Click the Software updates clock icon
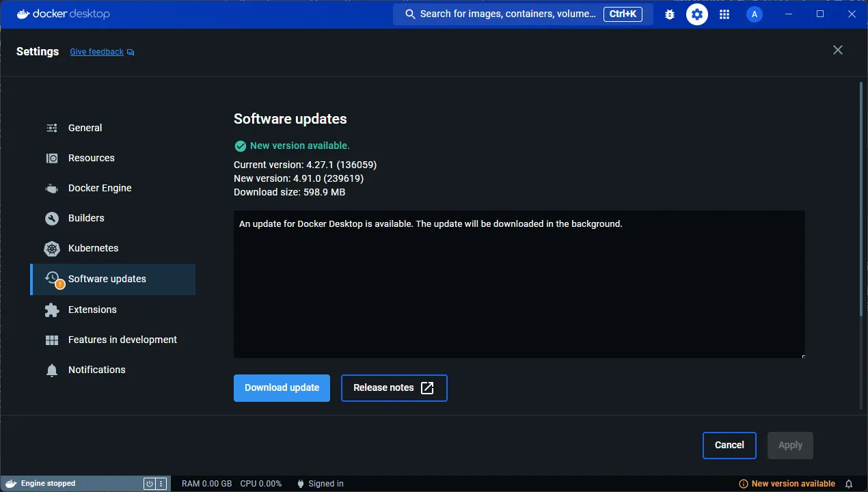Viewport: 868px width, 492px height. (x=53, y=278)
